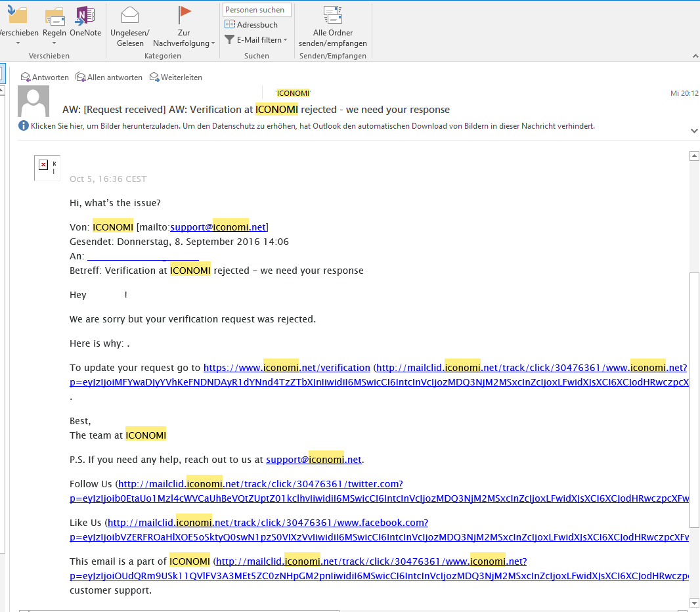The width and height of the screenshot is (700, 612).
Task: Click the Kategorien group label
Action: tap(162, 56)
